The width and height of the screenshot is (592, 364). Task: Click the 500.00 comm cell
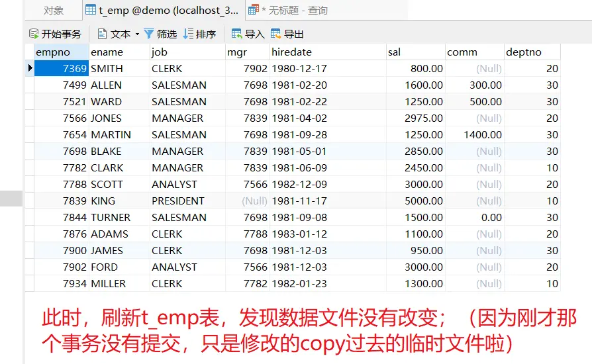click(x=475, y=102)
